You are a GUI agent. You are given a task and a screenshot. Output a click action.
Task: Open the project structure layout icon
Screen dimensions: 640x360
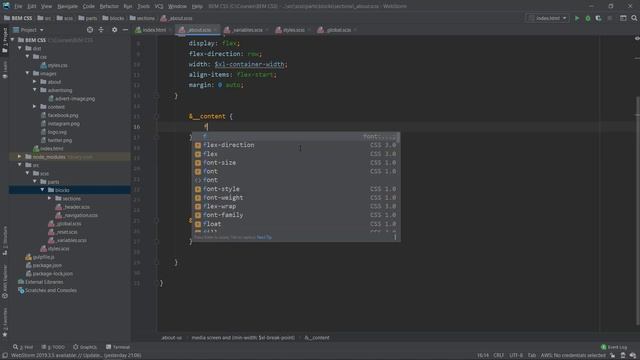click(623, 18)
